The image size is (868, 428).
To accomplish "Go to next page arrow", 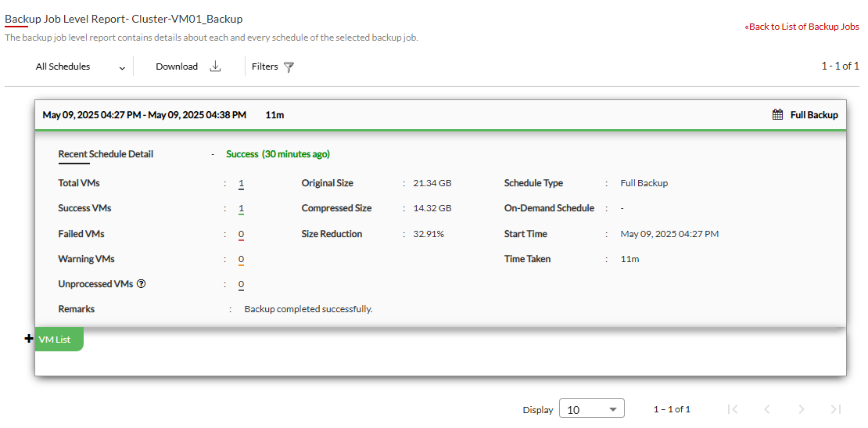I will click(801, 409).
